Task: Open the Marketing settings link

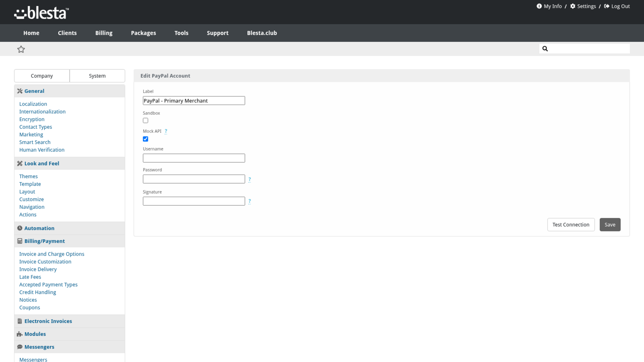Action: click(31, 134)
